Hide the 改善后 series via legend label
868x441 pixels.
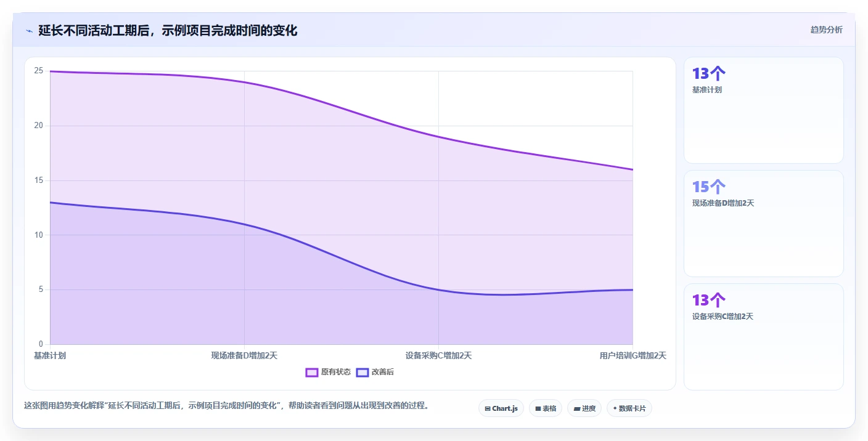click(x=382, y=372)
